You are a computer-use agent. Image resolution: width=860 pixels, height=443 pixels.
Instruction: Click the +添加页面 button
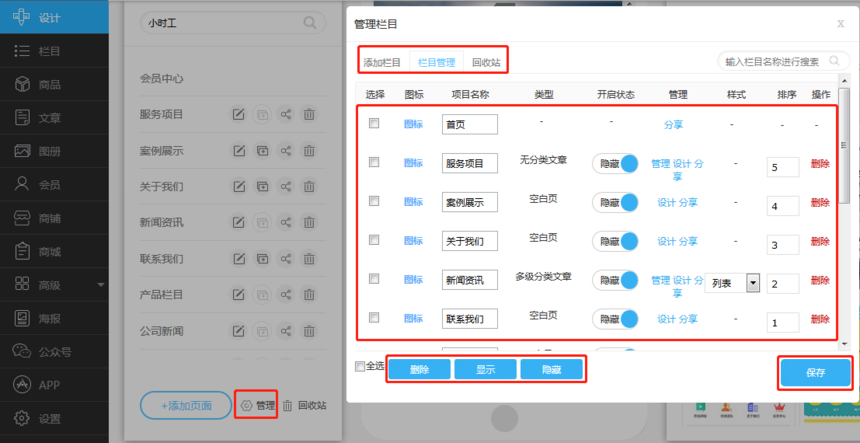click(x=186, y=406)
